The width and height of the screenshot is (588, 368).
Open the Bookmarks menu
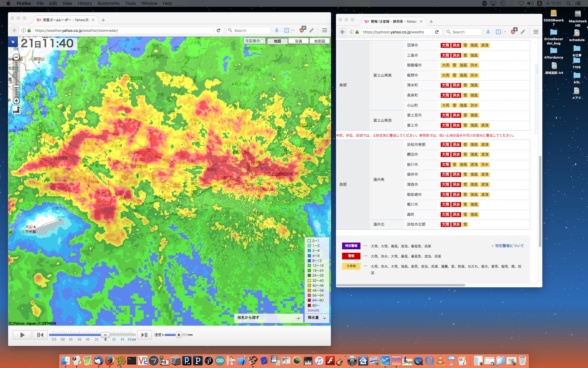[x=108, y=3]
